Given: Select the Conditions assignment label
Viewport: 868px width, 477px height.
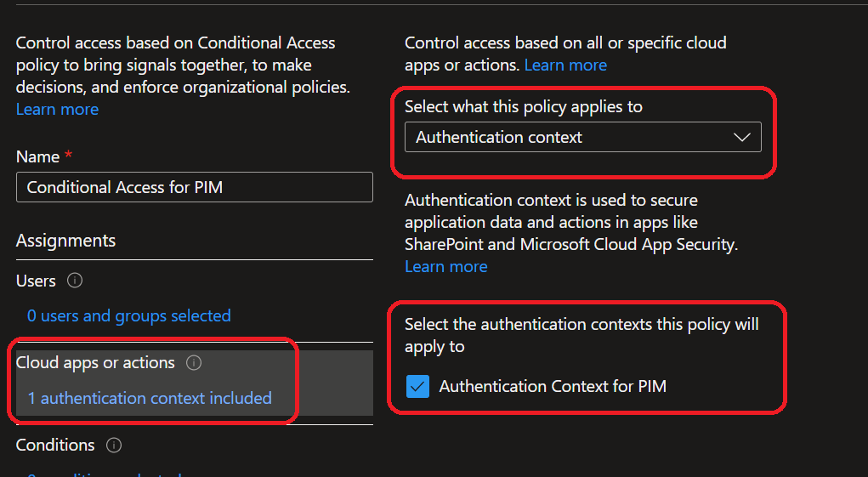Looking at the screenshot, I should coord(55,446).
